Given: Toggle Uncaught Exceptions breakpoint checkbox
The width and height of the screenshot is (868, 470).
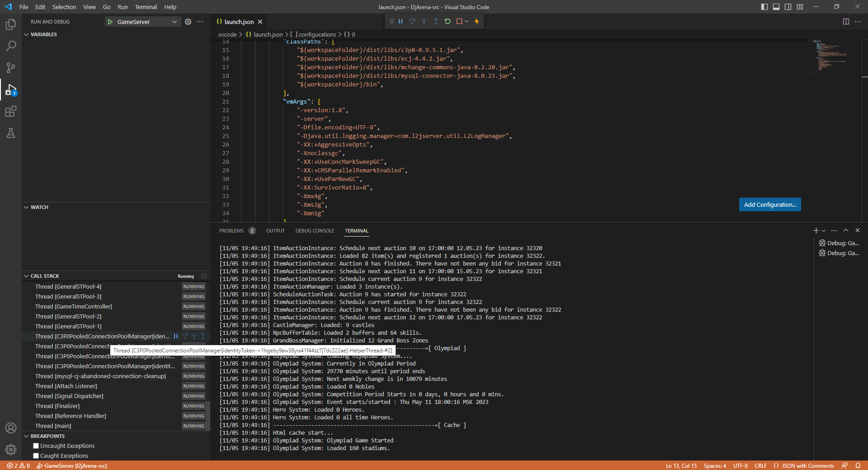Looking at the screenshot, I should (x=36, y=446).
